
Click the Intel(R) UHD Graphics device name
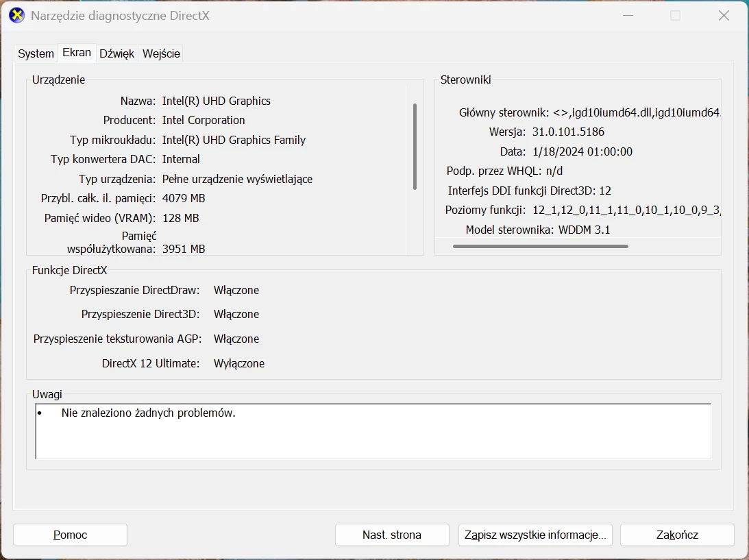point(216,101)
